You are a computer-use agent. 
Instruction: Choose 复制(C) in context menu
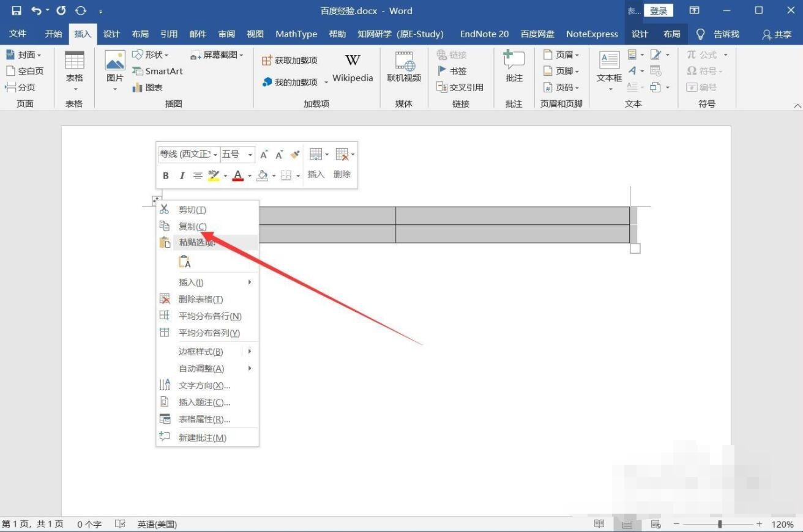tap(207, 226)
